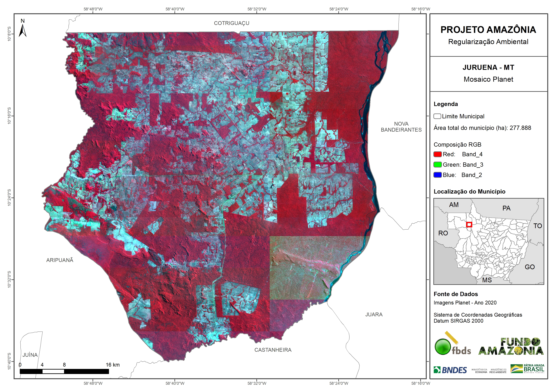This screenshot has width=555, height=392.
Task: Click the BNDES logo
Action: (450, 370)
